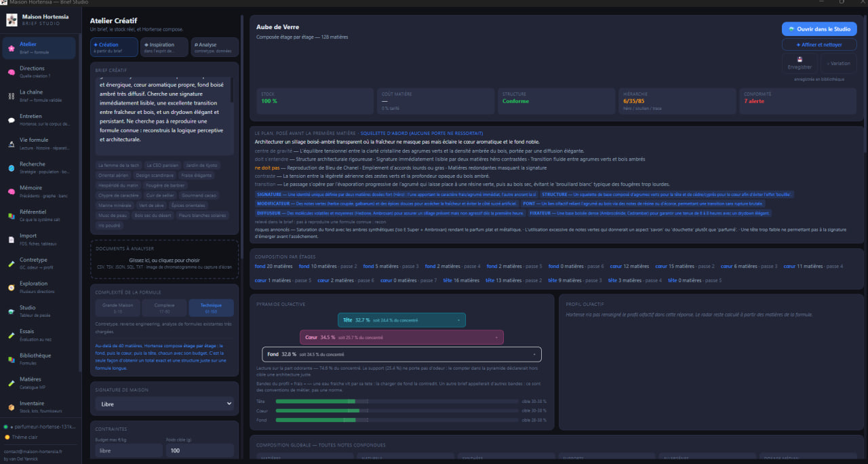Screen dimensions: 868x464
Task: Pick the Fougère de barbier chip
Action: (166, 185)
